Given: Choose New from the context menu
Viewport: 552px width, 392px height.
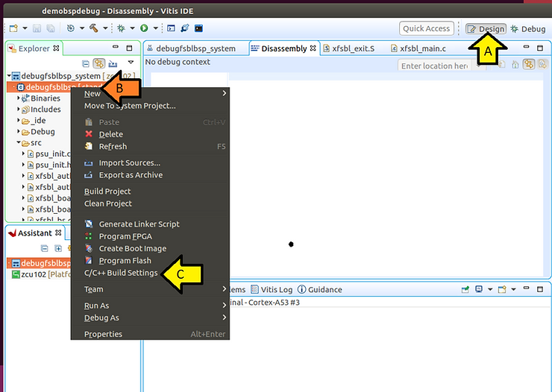Looking at the screenshot, I should pos(151,93).
